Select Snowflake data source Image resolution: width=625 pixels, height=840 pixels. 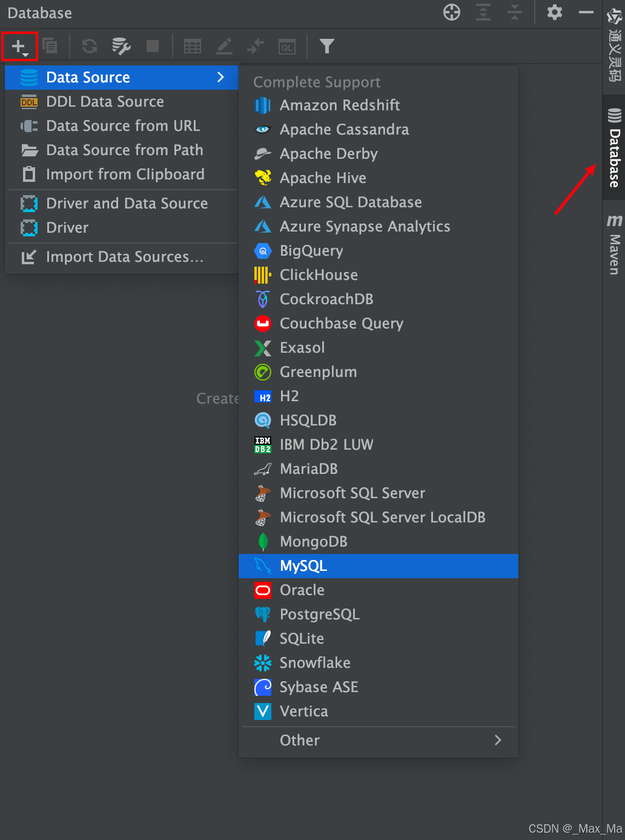pos(379,663)
